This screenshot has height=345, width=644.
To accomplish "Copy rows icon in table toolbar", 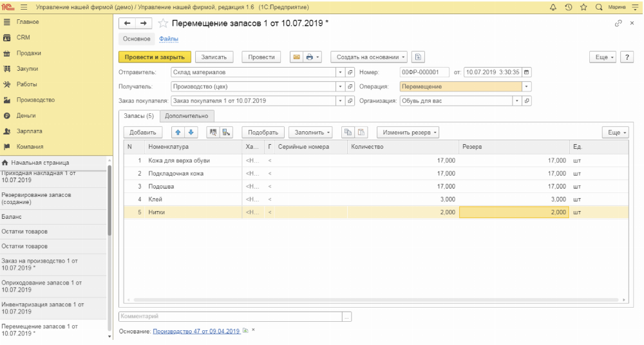I will click(348, 132).
